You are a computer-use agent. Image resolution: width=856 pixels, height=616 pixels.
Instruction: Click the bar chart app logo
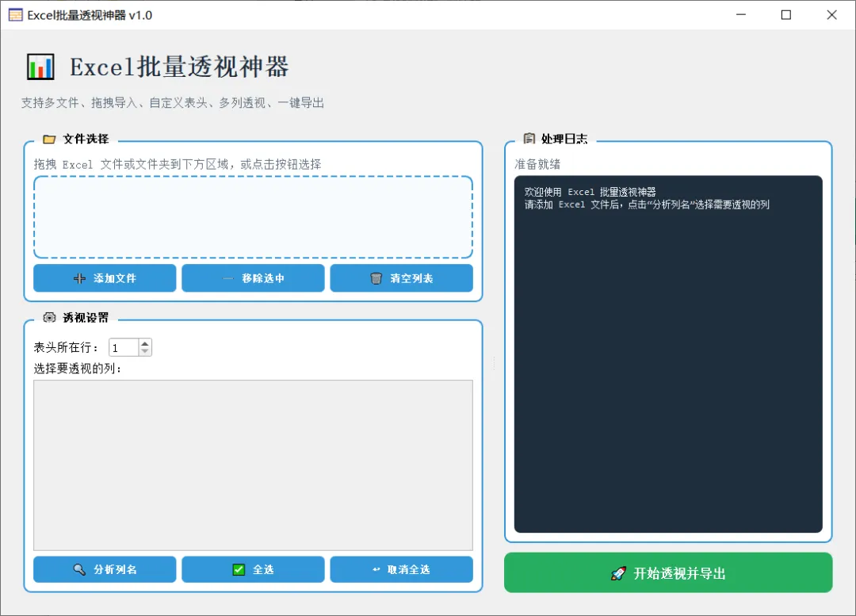pyautogui.click(x=40, y=67)
